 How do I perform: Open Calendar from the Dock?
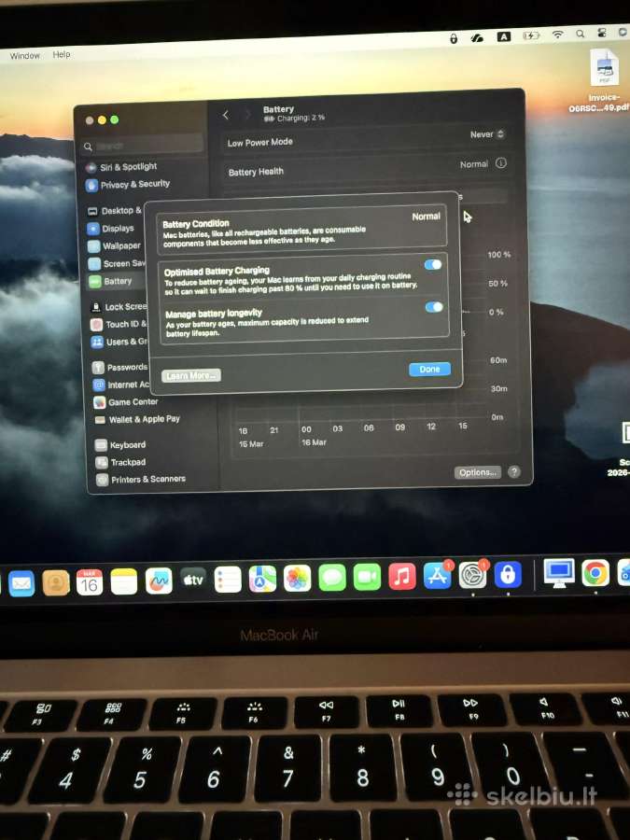pyautogui.click(x=90, y=581)
